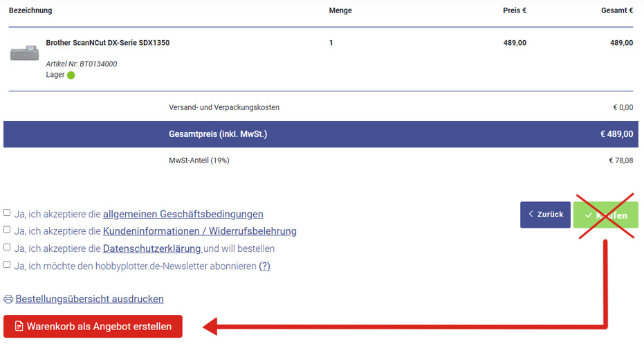The image size is (644, 346).
Task: Click the Menge column header
Action: 340,10
